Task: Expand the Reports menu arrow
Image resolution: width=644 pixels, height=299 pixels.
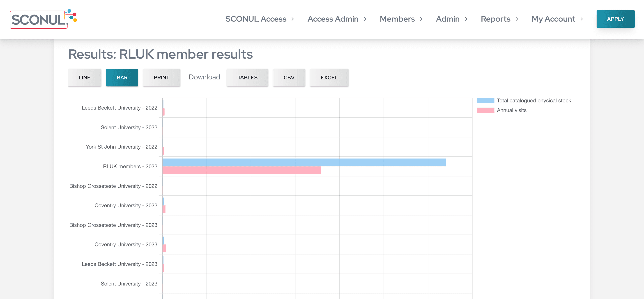Action: point(516,19)
